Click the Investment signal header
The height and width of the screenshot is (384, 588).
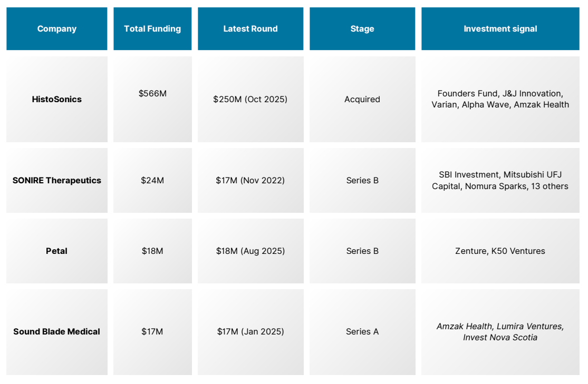coord(500,28)
